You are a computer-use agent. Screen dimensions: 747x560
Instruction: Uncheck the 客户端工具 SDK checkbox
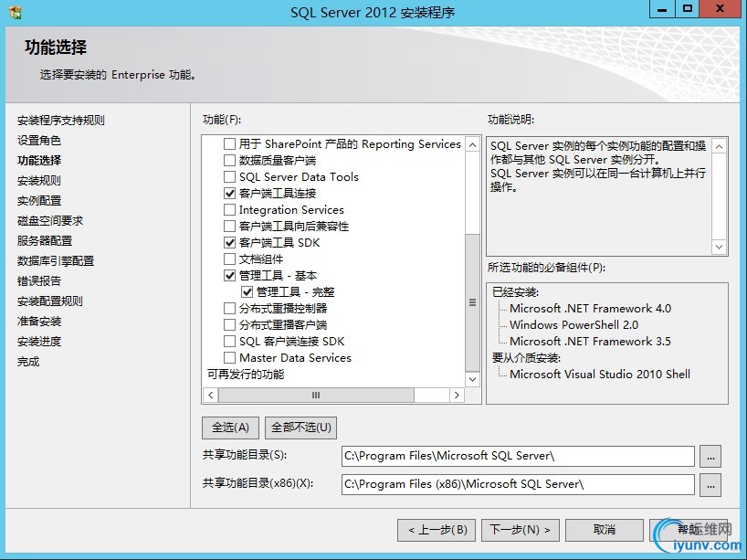coord(229,243)
